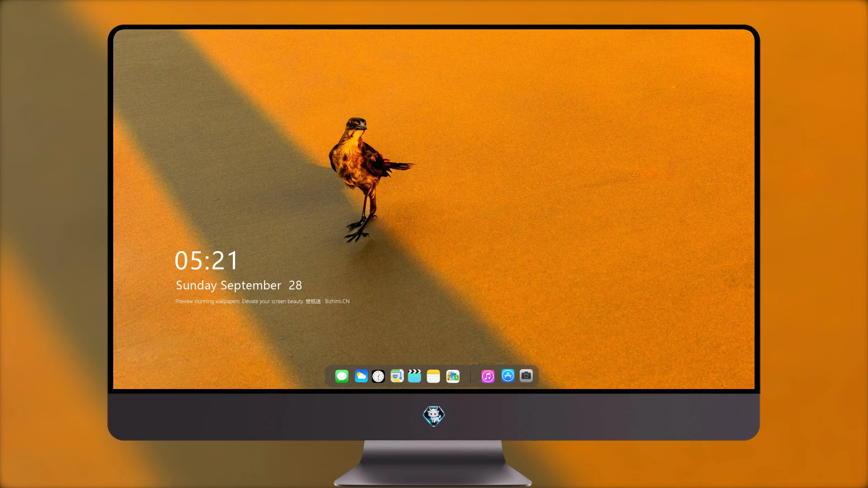Click the Sunday September 28 date text
Screen dimensions: 868x488
(239, 285)
